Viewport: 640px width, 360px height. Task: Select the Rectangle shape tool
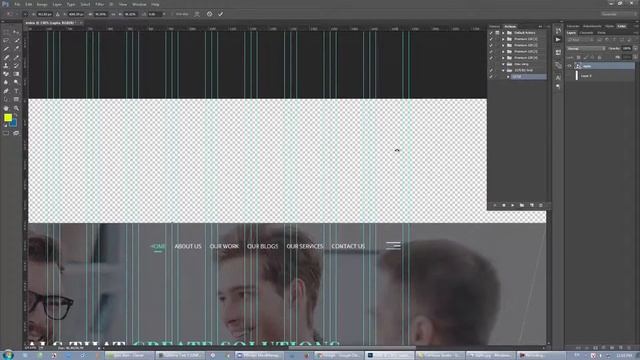click(x=16, y=100)
